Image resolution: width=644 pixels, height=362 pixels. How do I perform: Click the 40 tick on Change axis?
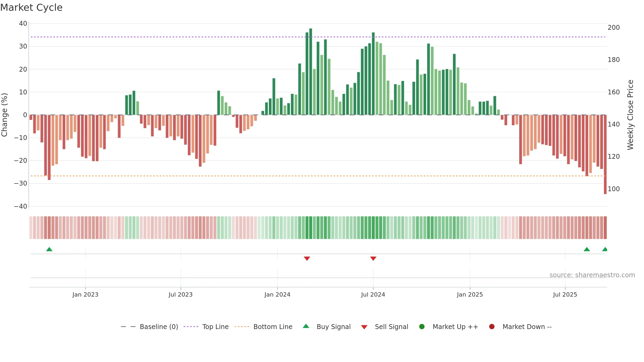(23, 24)
